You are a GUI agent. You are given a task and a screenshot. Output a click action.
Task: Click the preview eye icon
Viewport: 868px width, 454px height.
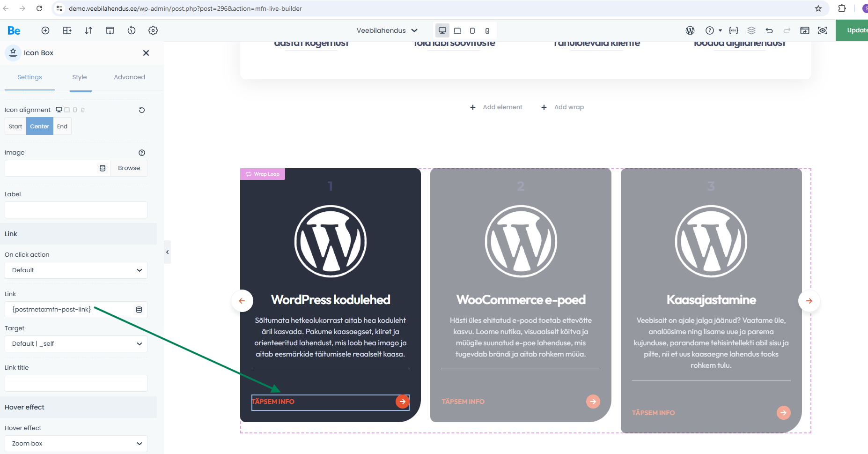(823, 30)
